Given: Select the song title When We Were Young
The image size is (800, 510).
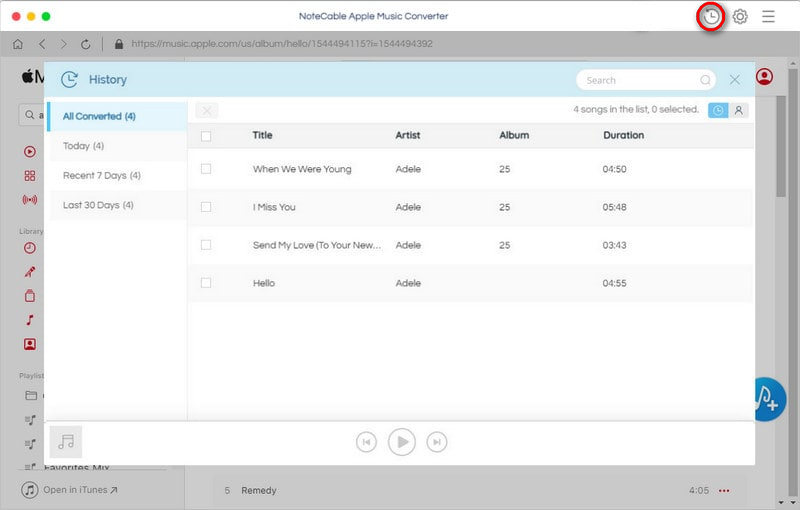Looking at the screenshot, I should click(302, 169).
